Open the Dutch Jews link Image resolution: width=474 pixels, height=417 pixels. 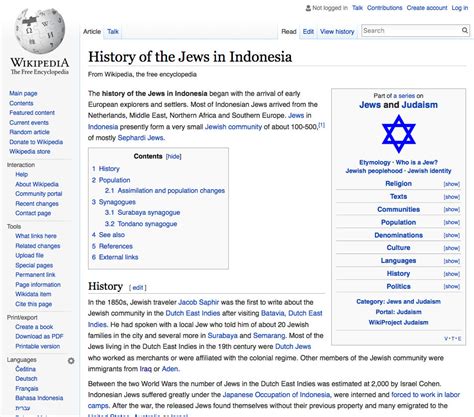293,347
